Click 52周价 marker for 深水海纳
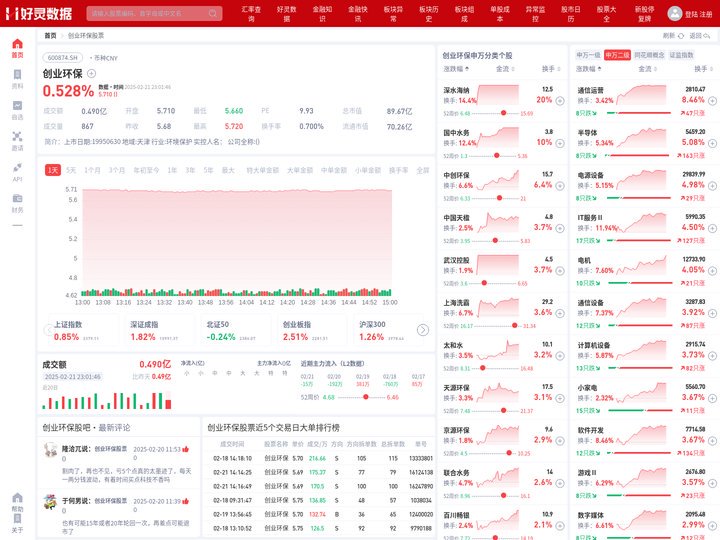The image size is (720, 540). pyautogui.click(x=503, y=113)
